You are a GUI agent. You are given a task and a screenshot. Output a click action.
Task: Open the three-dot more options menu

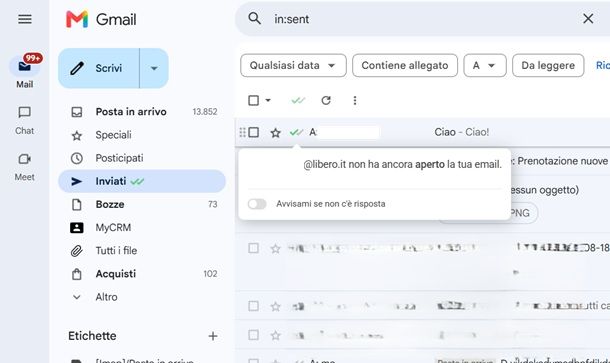pyautogui.click(x=355, y=100)
